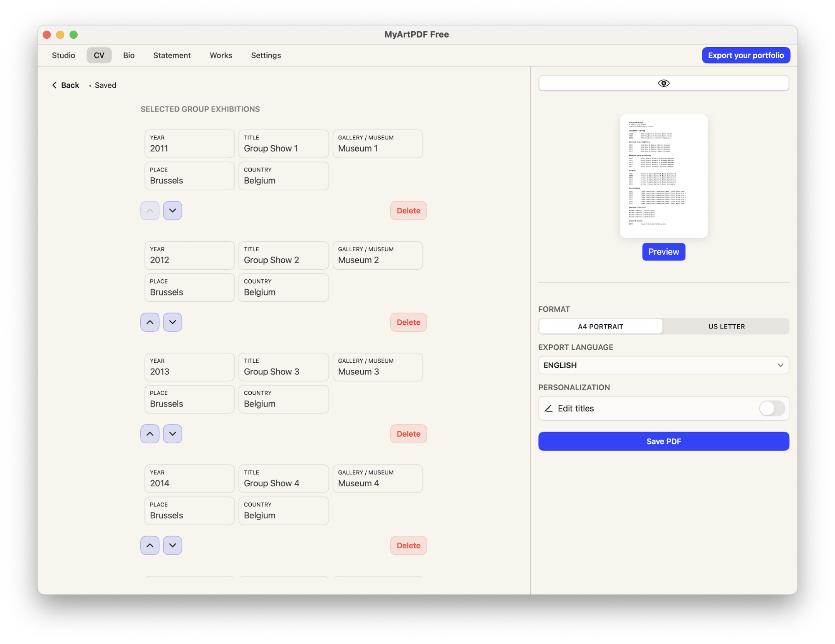Click the Save PDF button
Viewport: 835px width, 644px height.
pos(663,441)
